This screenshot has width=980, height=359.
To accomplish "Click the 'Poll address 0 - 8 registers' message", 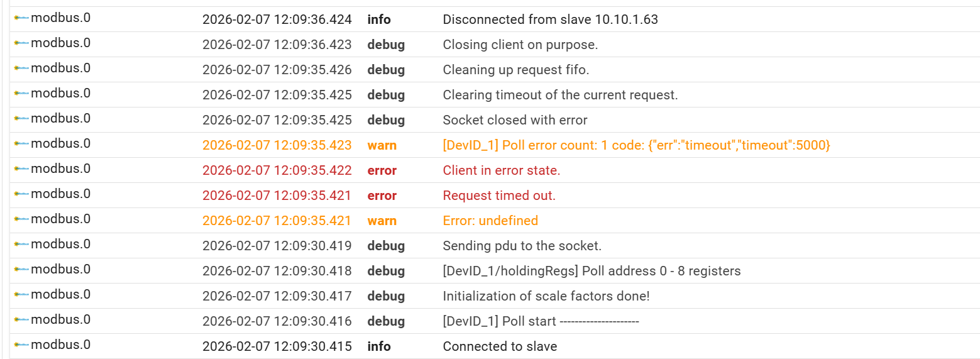I will (x=592, y=271).
